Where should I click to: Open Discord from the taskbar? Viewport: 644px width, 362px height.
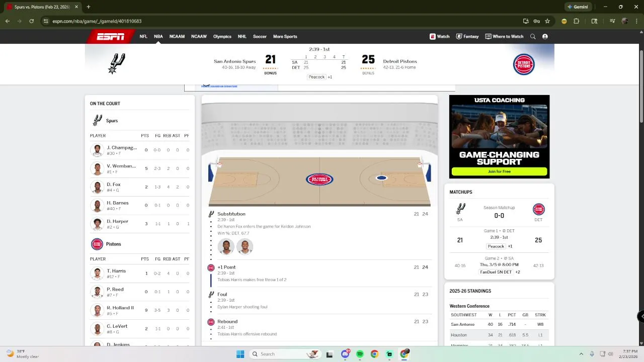tap(345, 354)
